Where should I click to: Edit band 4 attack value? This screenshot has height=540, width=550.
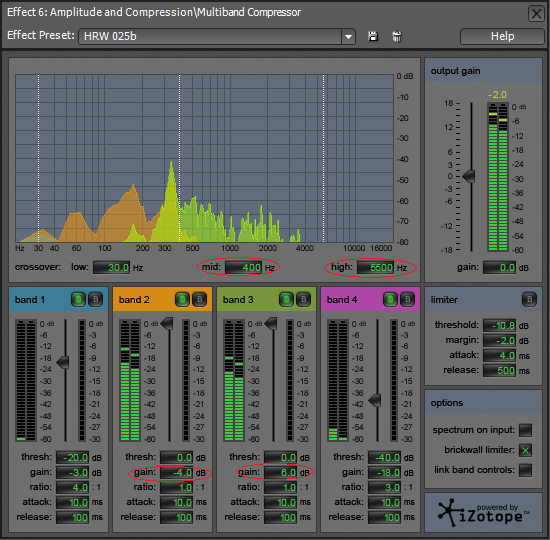point(384,502)
